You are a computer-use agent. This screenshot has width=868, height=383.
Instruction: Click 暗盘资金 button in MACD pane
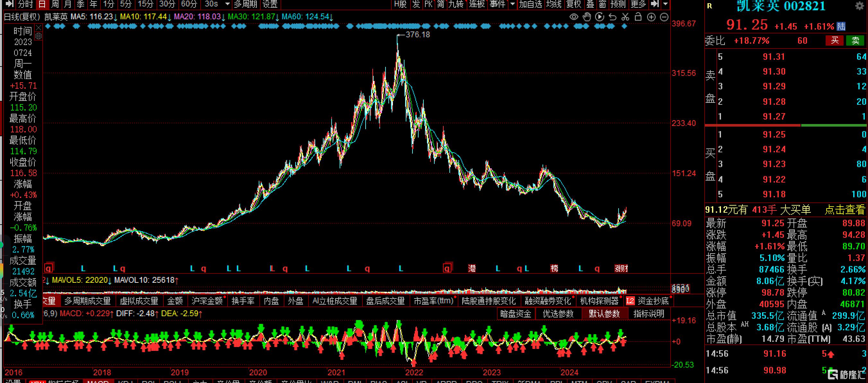516,314
